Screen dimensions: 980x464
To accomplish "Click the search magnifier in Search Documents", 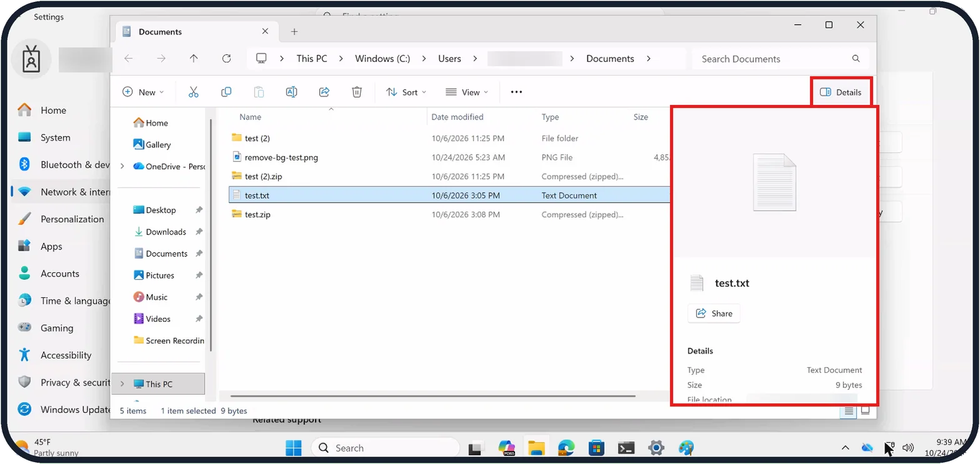I will (x=856, y=59).
